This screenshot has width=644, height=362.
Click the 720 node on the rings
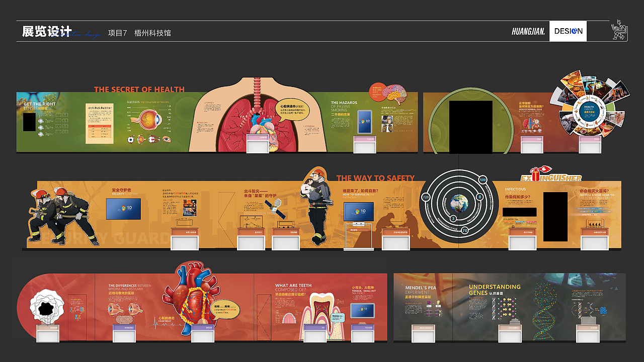pyautogui.click(x=425, y=198)
